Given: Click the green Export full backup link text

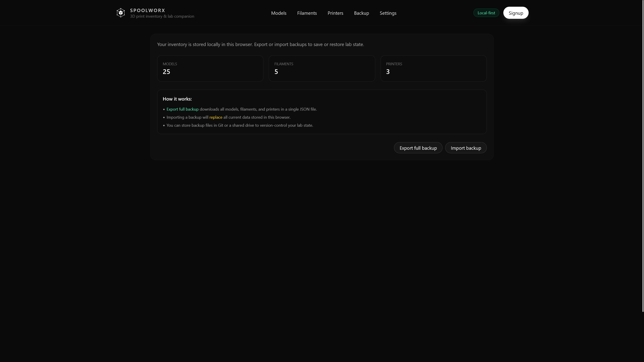Looking at the screenshot, I should point(182,109).
